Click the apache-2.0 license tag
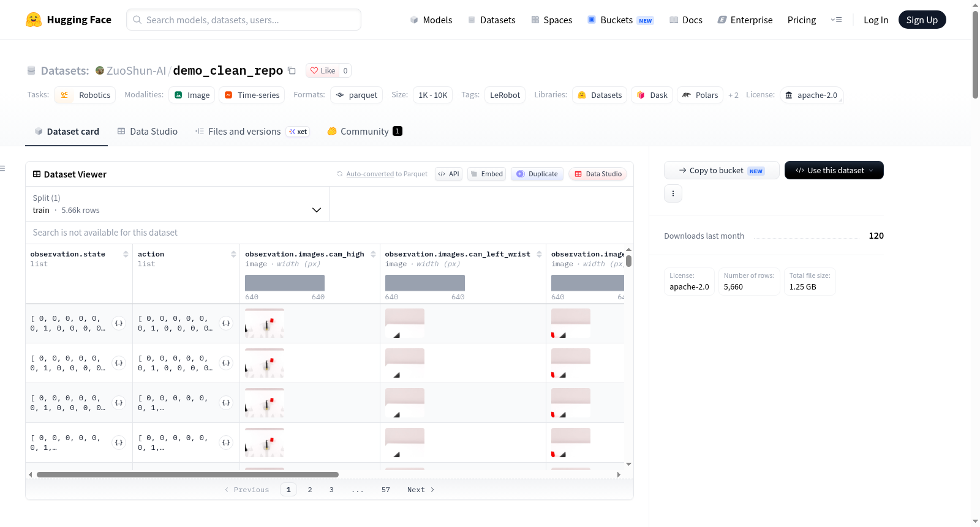This screenshot has width=980, height=527. pos(812,95)
